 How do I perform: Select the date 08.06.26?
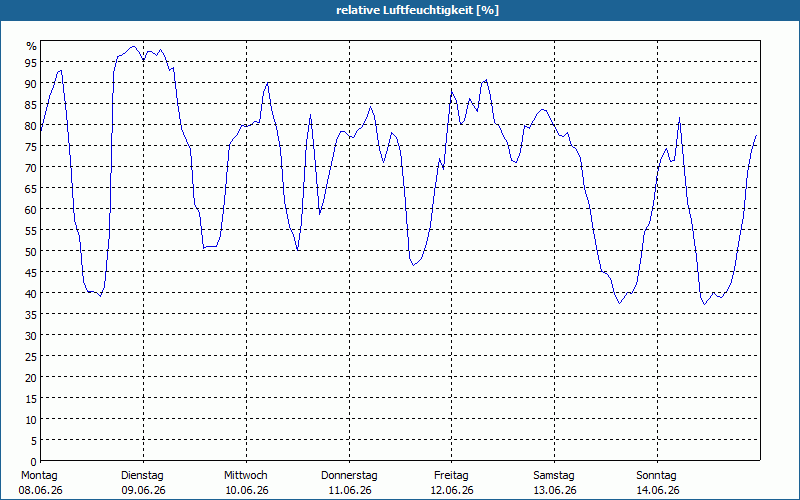[40, 490]
